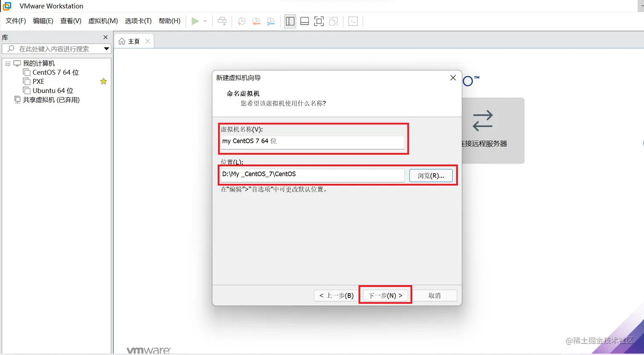644x355 pixels.
Task: Click the Unity mode toolbar icon
Action: [333, 21]
